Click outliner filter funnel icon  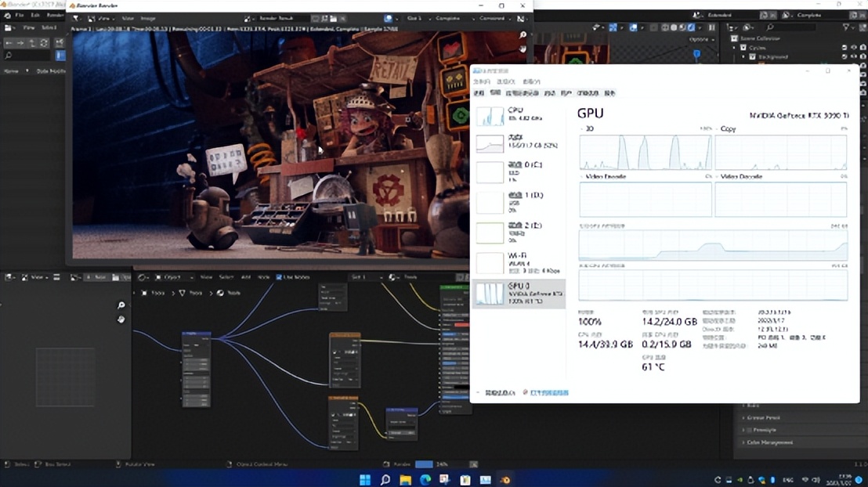point(846,27)
